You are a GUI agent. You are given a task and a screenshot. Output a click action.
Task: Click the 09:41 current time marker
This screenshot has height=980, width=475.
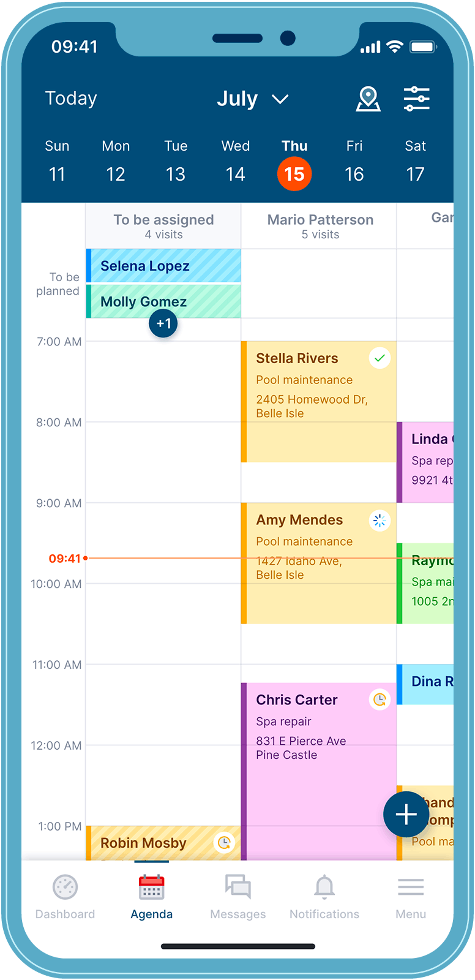tap(65, 559)
